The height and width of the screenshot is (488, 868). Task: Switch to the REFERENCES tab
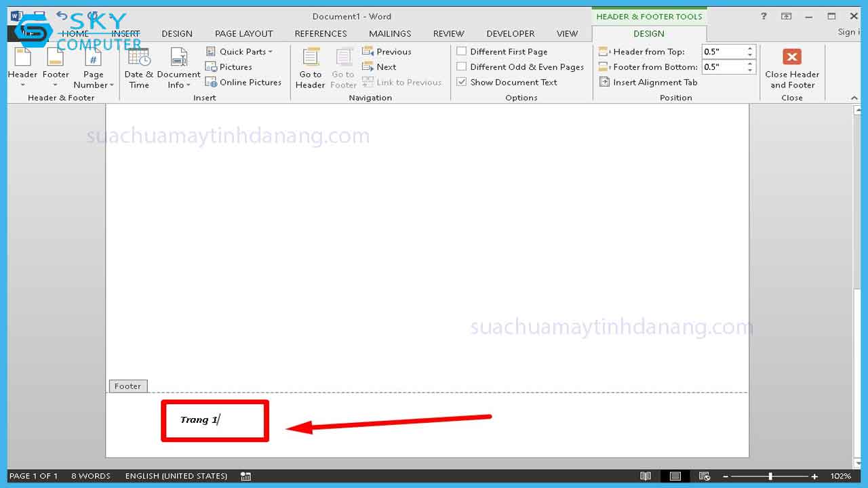pos(321,33)
